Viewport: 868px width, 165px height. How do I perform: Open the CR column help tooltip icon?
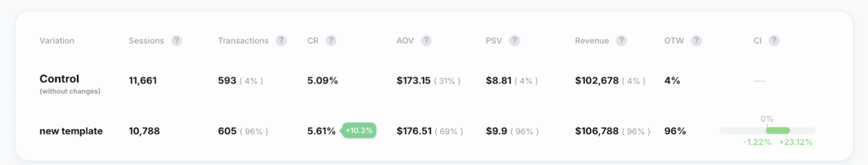331,41
